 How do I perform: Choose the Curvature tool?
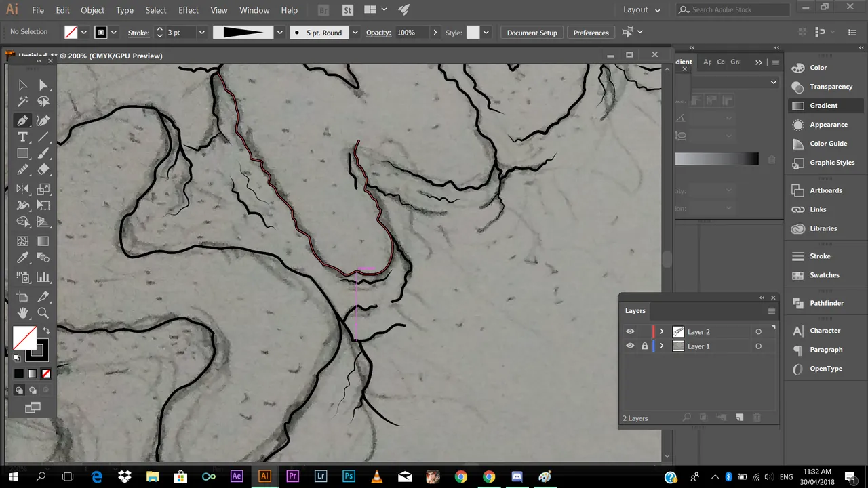point(43,121)
